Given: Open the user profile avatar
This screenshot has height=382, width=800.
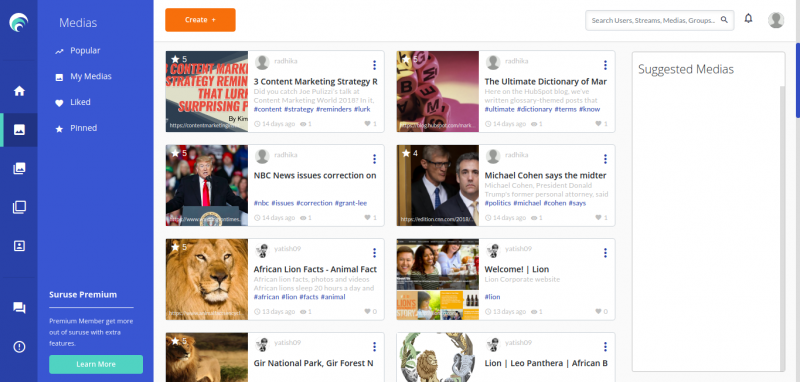Looking at the screenshot, I should click(776, 20).
